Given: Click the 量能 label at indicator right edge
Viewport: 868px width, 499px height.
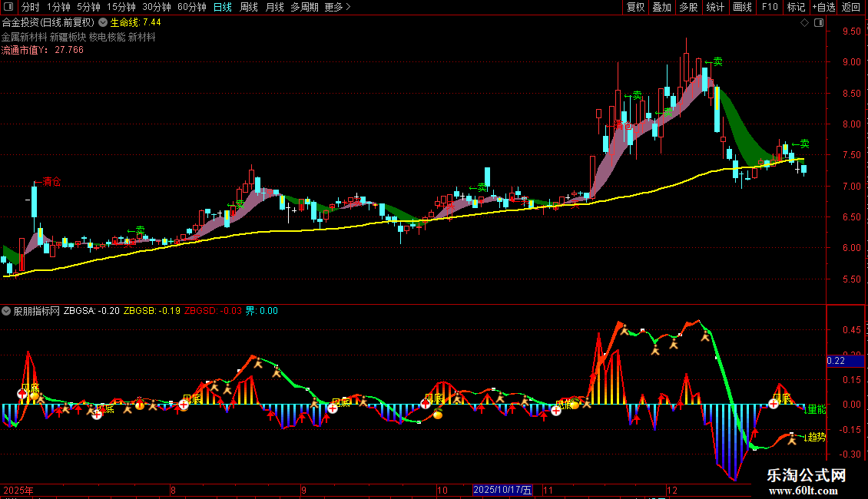Looking at the screenshot, I should [815, 409].
